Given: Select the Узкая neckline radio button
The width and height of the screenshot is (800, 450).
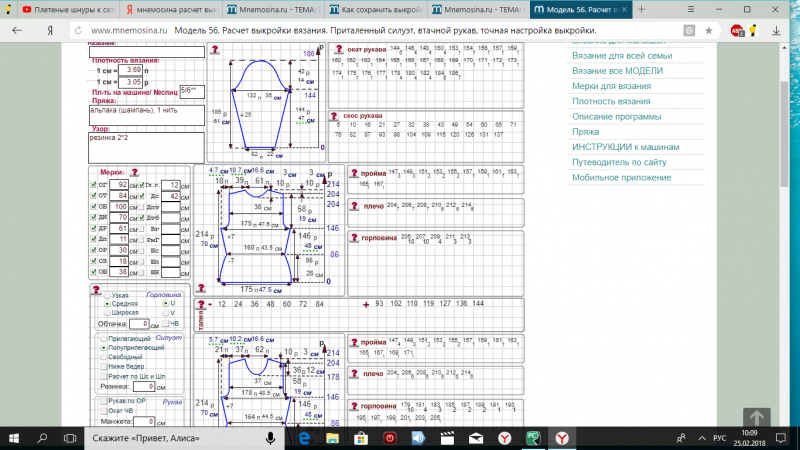Looking at the screenshot, I should click(107, 297).
